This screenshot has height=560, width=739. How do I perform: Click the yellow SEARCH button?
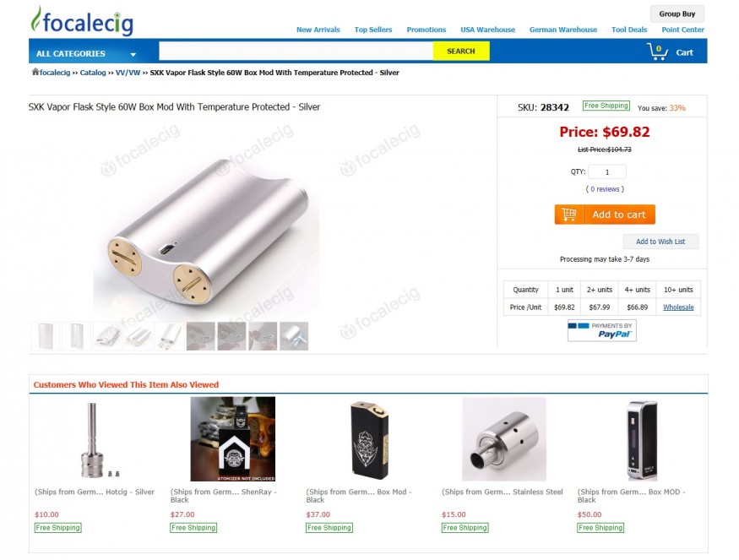coord(461,51)
